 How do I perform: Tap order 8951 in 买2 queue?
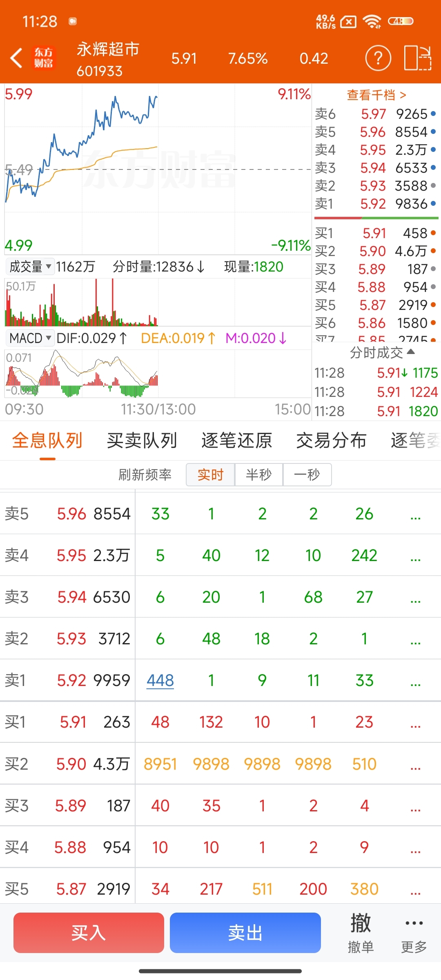point(160,764)
